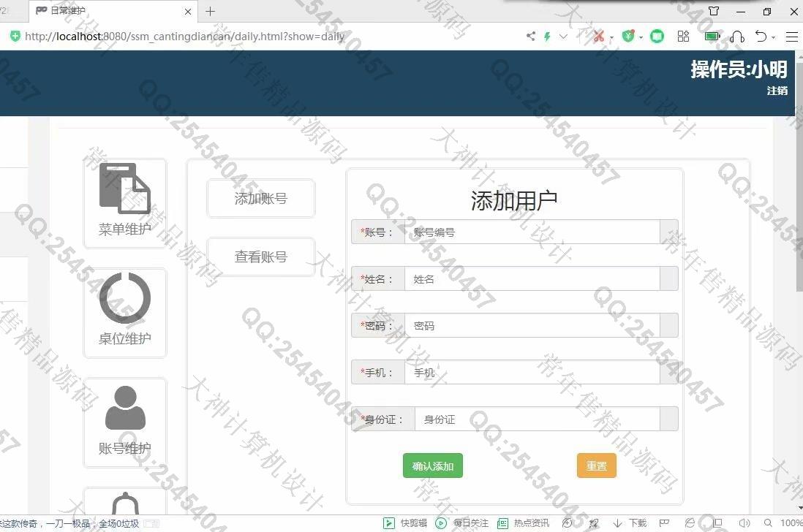Screen dimensions: 803x532
Task: Open the 桌位维护 table maintenance icon
Action: click(125, 312)
